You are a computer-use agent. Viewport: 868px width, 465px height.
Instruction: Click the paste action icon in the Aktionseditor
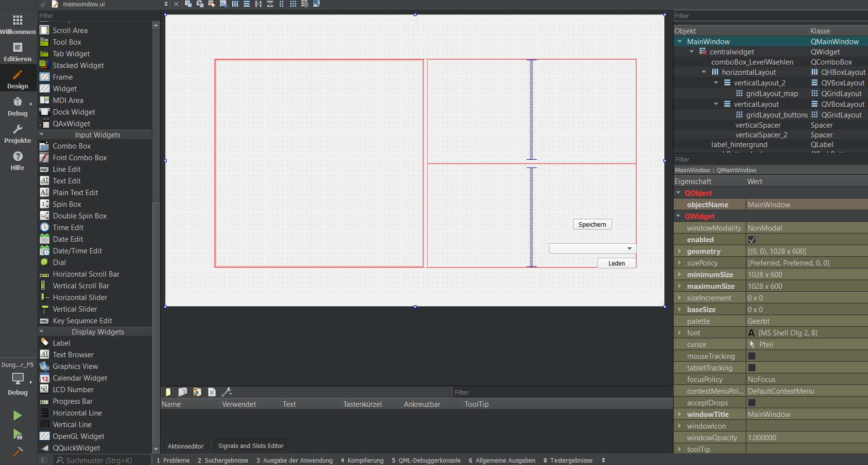coord(197,392)
